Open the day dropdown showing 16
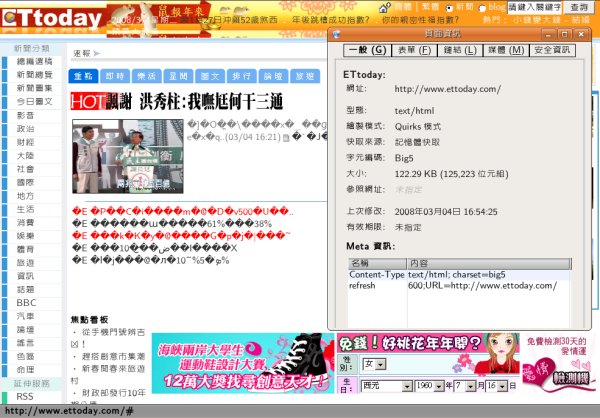The height and width of the screenshot is (418, 600). coord(497,386)
